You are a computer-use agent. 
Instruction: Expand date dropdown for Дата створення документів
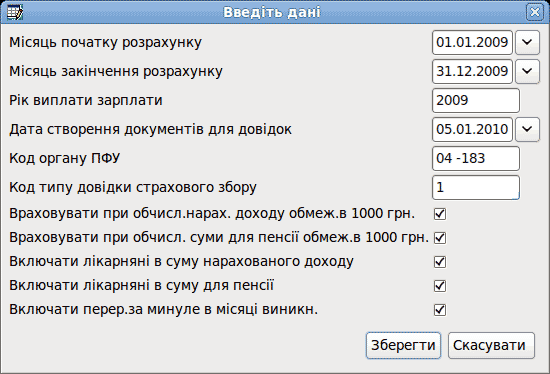click(527, 129)
